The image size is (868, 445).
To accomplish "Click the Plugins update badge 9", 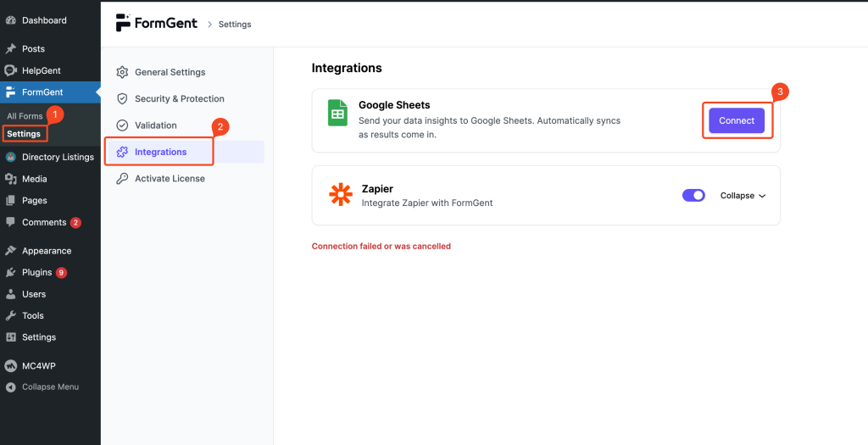I will coord(61,273).
